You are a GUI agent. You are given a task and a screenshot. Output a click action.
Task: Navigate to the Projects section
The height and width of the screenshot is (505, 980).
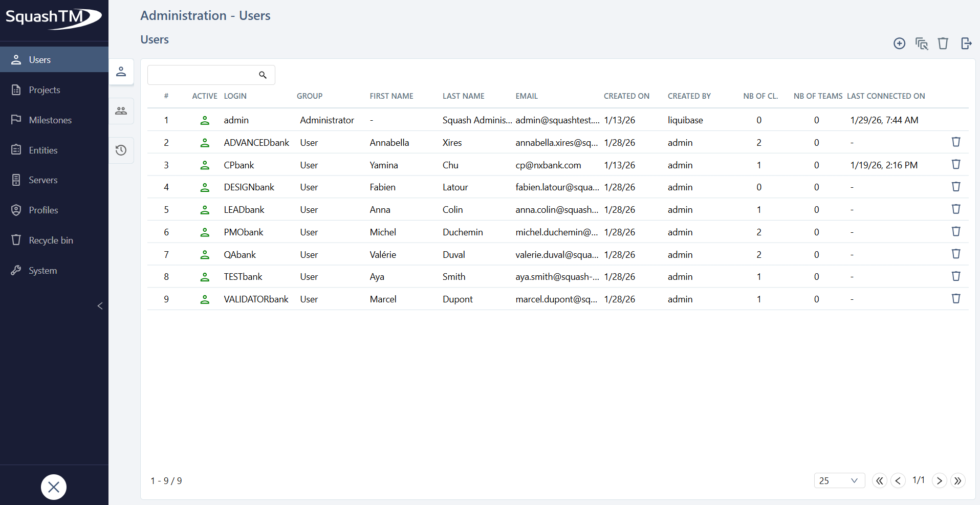click(x=44, y=90)
